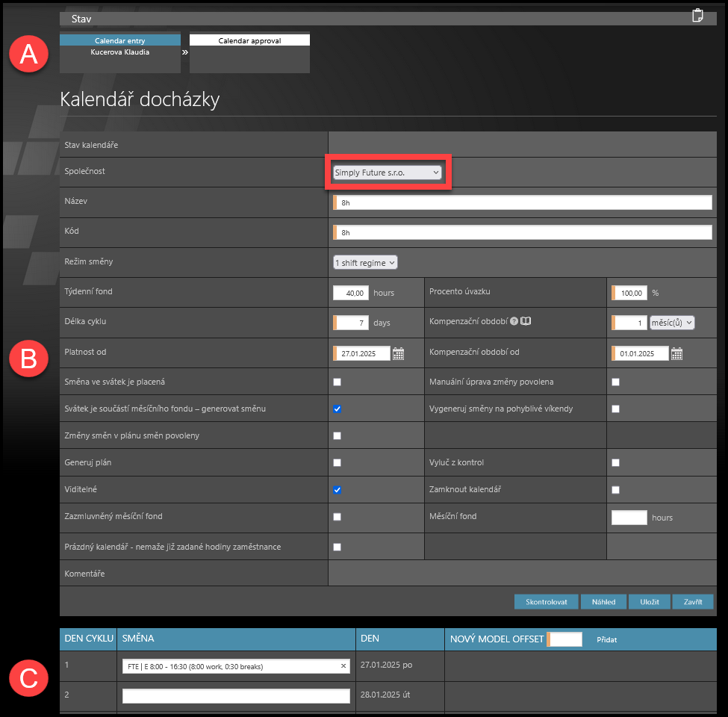Click the Název text field
The image size is (728, 717).
523,202
